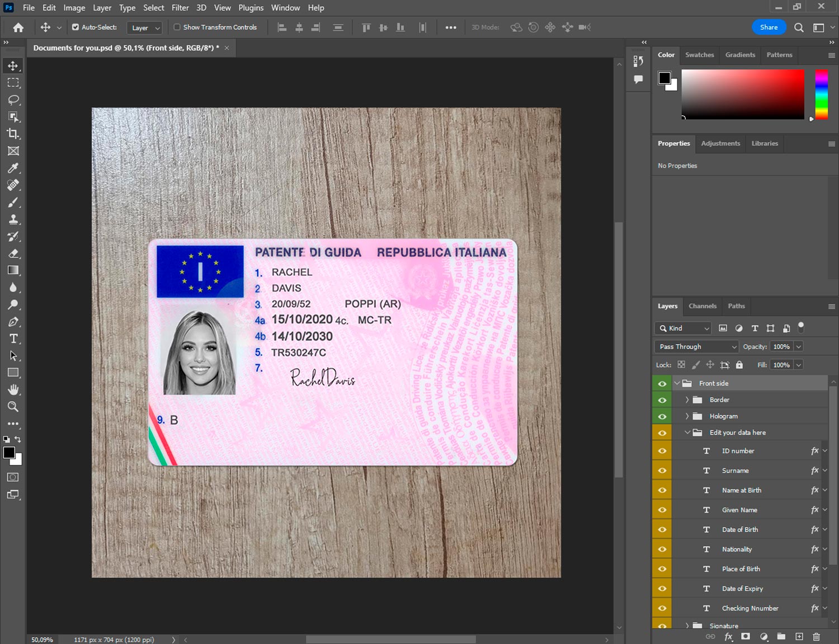839x644 pixels.
Task: Activate the Zoom tool in toolbar
Action: pos(13,407)
